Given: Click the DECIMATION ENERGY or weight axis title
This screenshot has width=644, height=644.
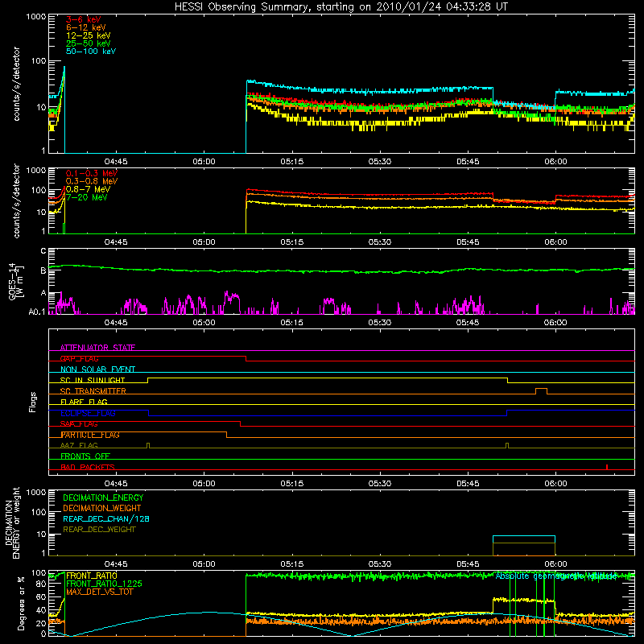Looking at the screenshot, I should click(12, 522).
